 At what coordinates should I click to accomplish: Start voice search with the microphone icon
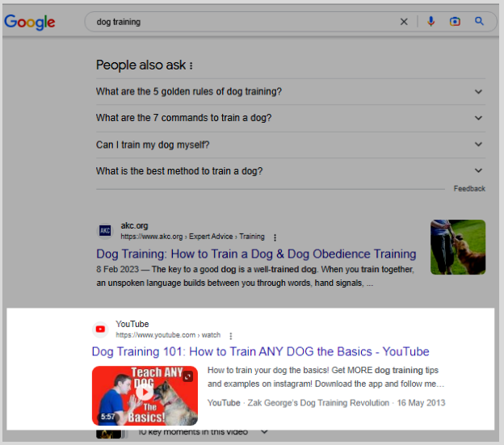(431, 22)
